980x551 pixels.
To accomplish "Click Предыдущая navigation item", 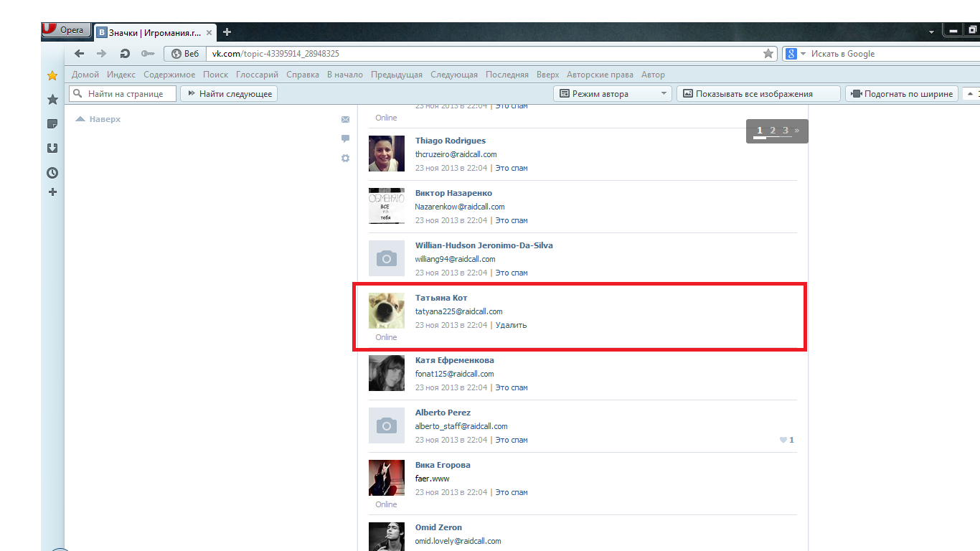I will pos(397,75).
